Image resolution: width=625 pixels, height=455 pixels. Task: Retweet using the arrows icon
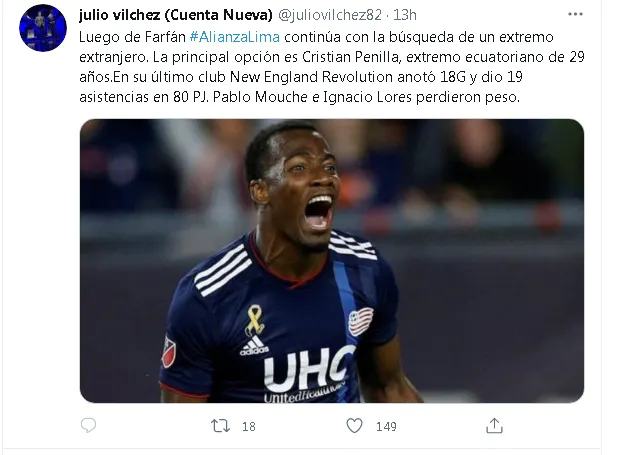coord(220,426)
